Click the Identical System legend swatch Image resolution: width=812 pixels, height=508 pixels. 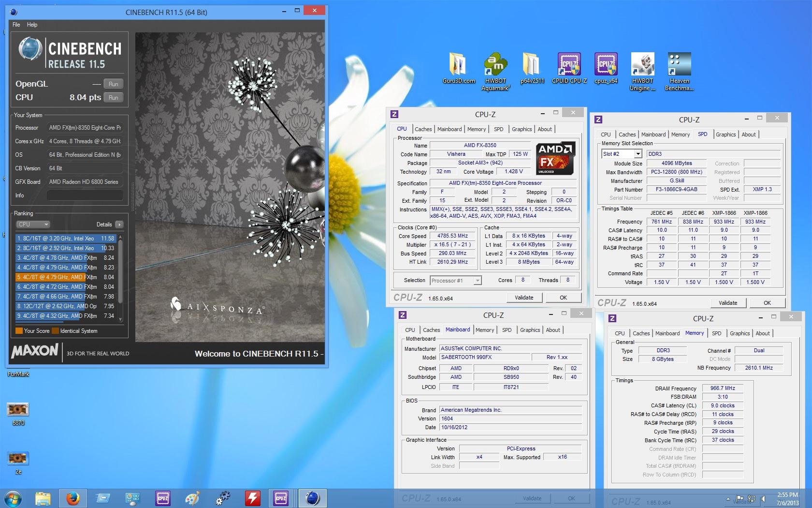pyautogui.click(x=55, y=331)
